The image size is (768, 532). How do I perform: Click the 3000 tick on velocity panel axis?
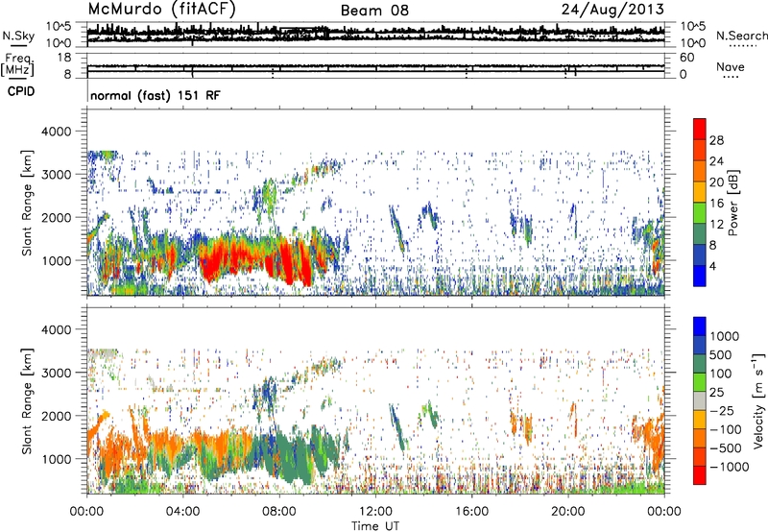point(56,373)
